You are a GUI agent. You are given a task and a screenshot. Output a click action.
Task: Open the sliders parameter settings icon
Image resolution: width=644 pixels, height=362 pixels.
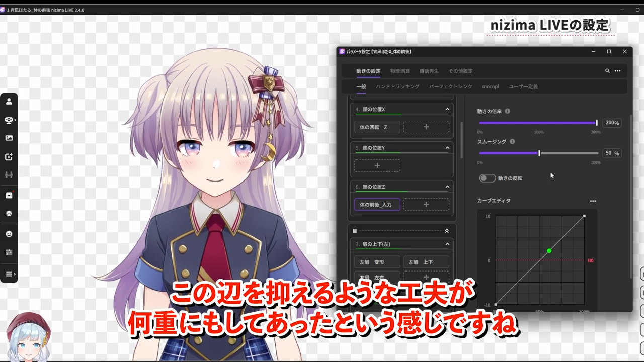tap(9, 252)
